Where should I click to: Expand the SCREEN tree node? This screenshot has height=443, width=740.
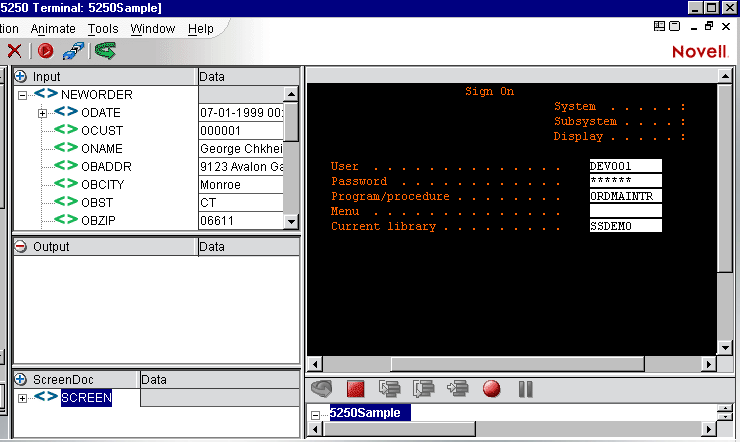point(22,398)
